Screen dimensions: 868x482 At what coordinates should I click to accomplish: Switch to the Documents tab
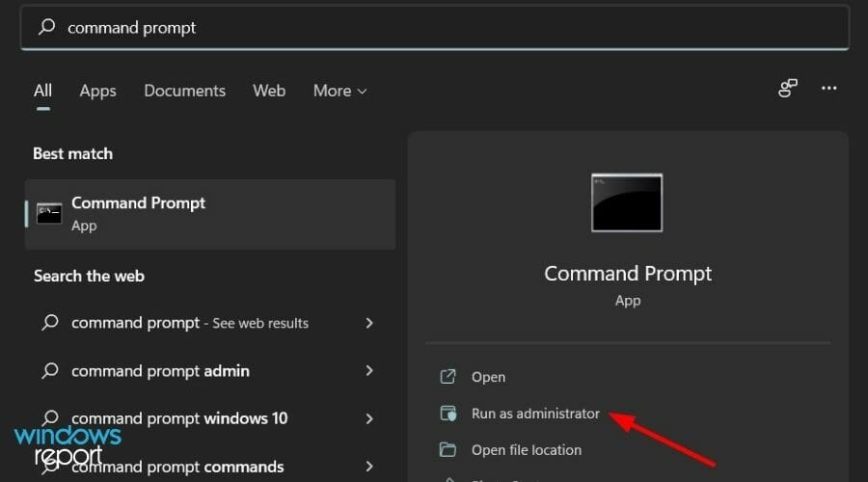tap(184, 91)
